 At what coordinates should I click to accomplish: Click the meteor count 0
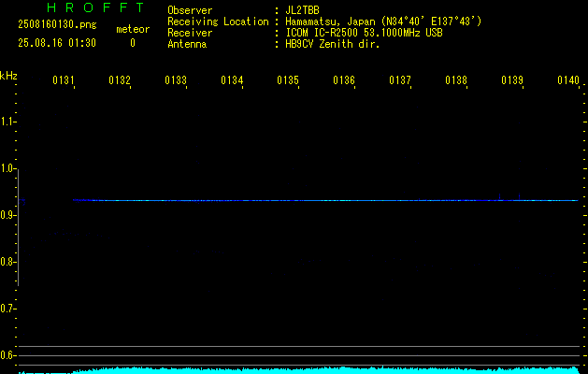[x=133, y=43]
